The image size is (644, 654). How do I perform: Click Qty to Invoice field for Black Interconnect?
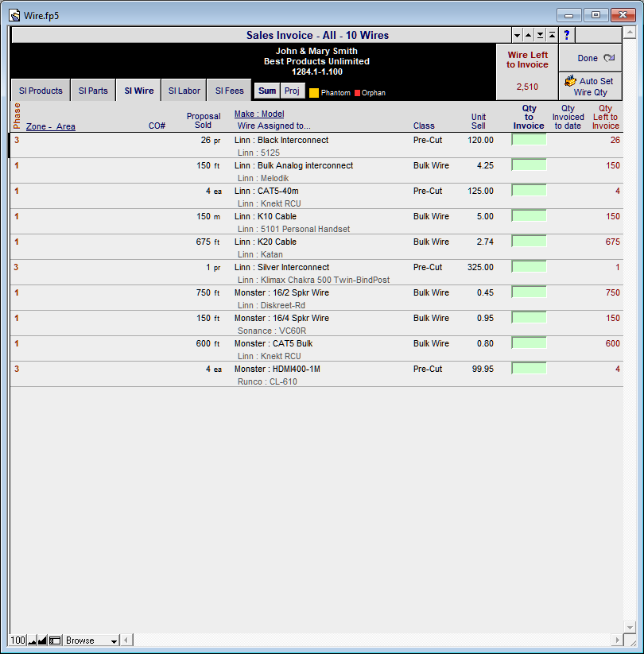tap(529, 140)
